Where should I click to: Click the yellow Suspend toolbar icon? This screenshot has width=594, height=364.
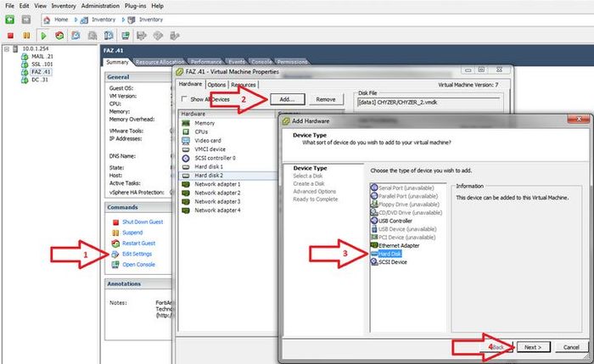(26, 36)
